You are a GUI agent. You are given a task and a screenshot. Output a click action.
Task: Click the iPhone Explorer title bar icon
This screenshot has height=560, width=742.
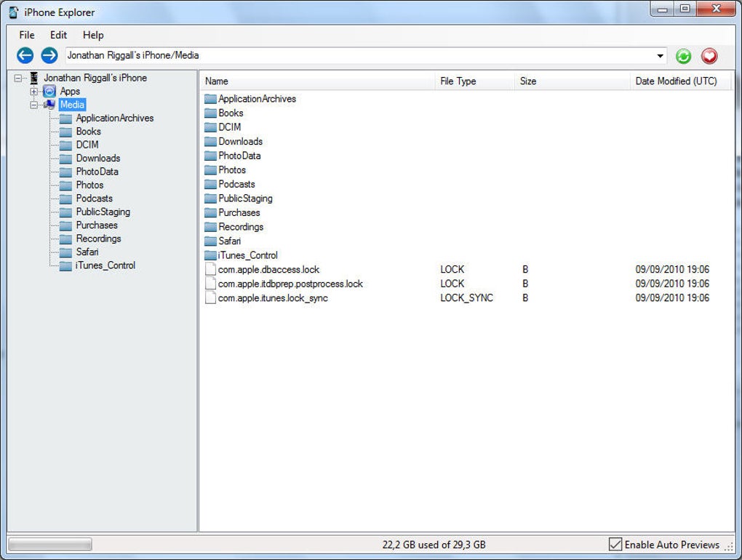coord(15,12)
